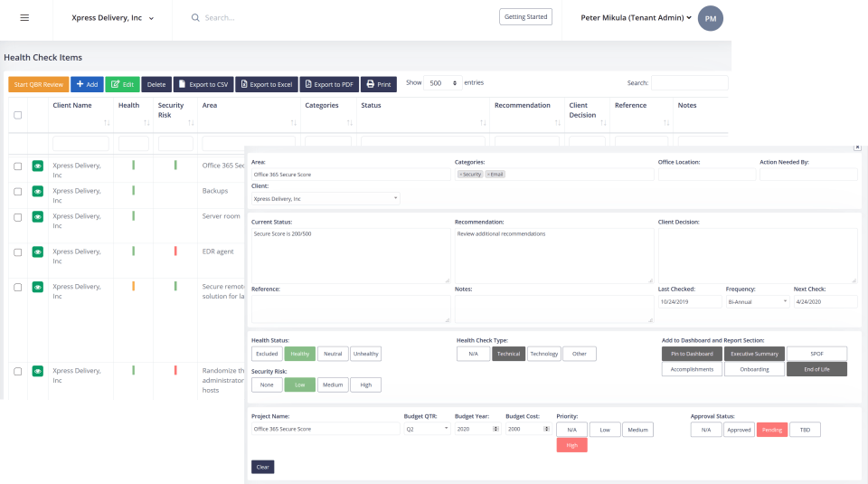Click the Last Checked date field
The height and width of the screenshot is (484, 868).
(x=690, y=302)
